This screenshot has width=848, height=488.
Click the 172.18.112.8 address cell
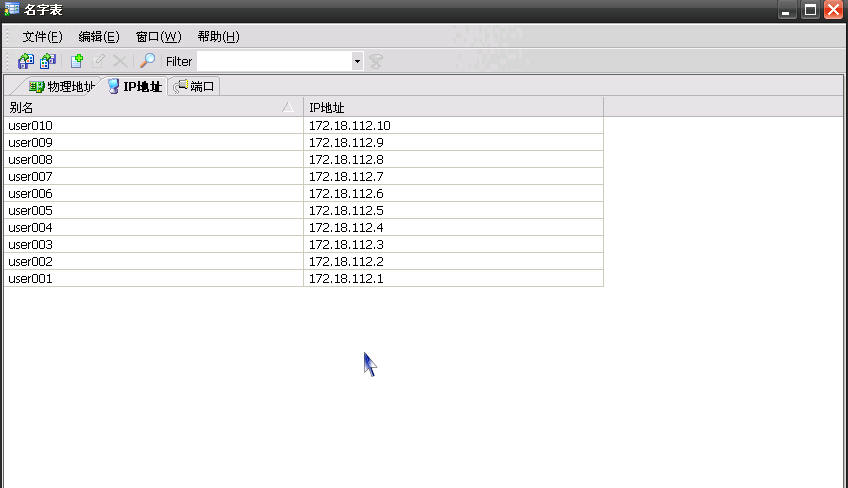pos(453,160)
